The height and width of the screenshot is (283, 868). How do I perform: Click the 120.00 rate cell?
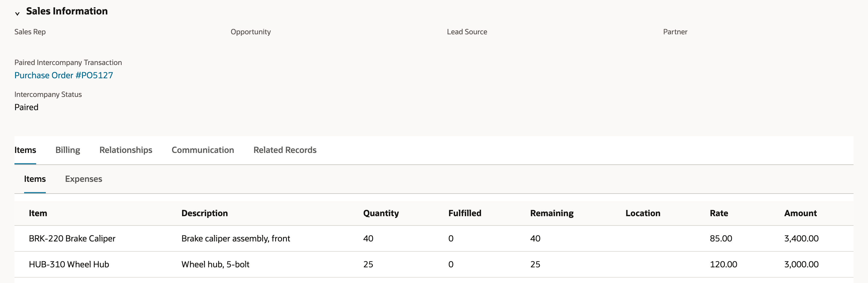(x=723, y=265)
